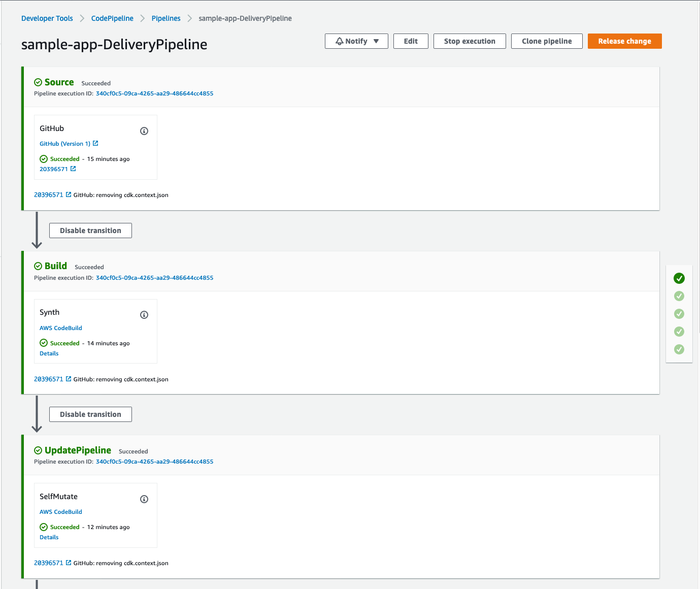Open info icon on Synth action card
This screenshot has width=700, height=589.
point(144,315)
